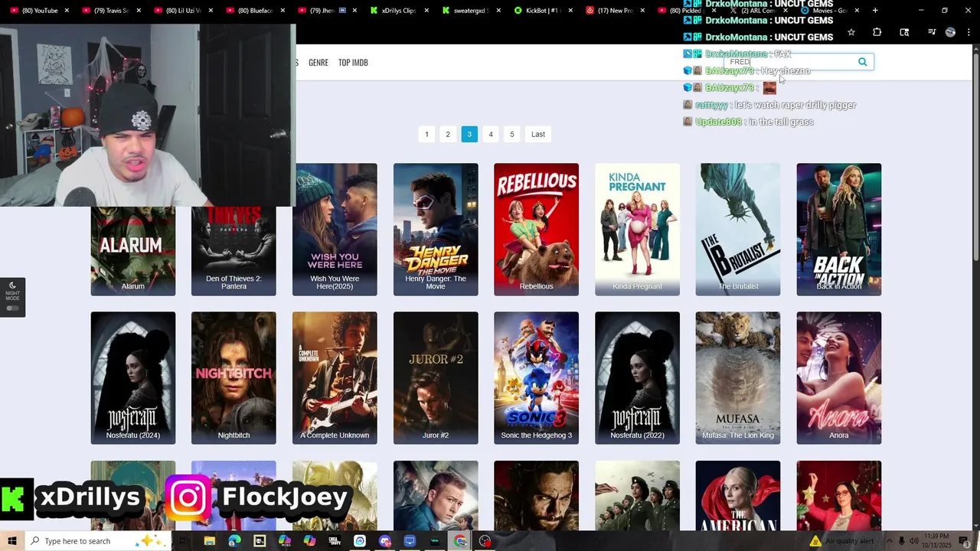Bookmark this page with the star icon
The image size is (980, 551).
pyautogui.click(x=851, y=32)
